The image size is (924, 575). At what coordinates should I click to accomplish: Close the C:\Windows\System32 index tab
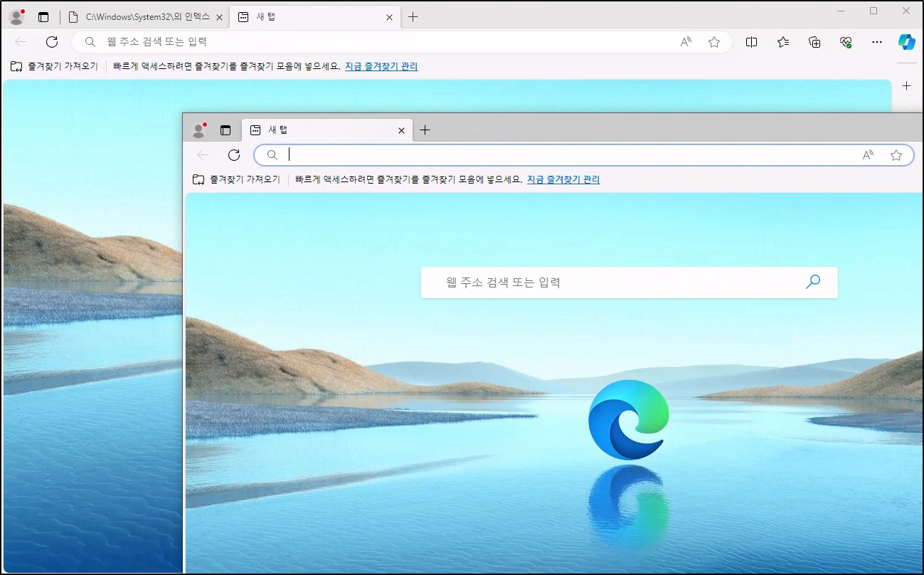[x=220, y=17]
